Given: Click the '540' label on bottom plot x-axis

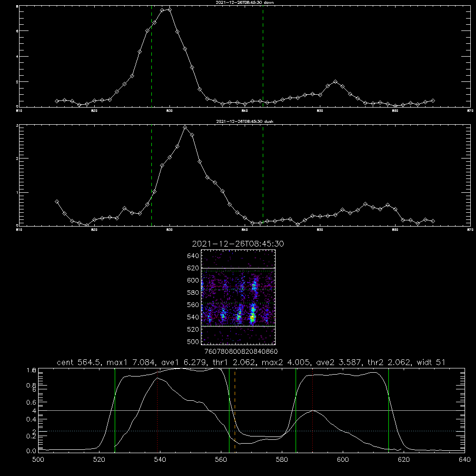Looking at the screenshot, I should point(160,460).
